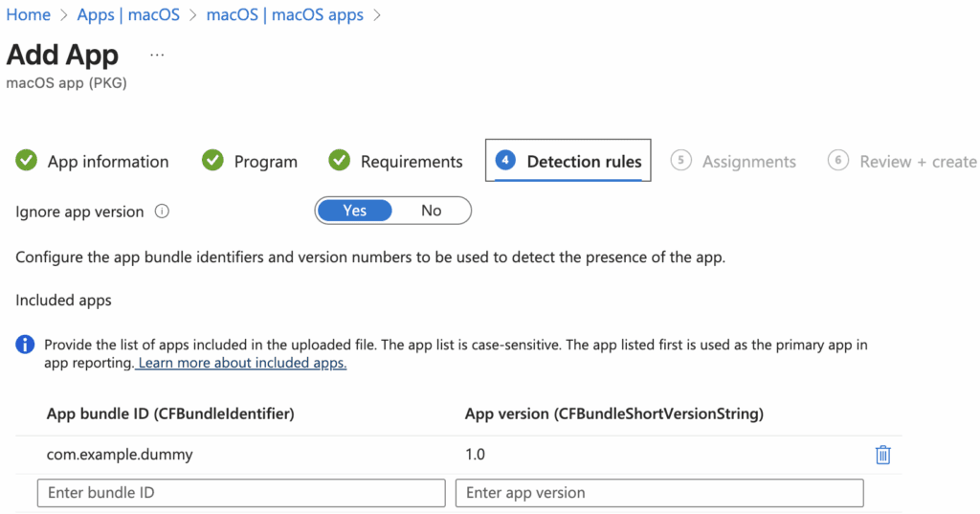
Task: Click the green checkmark for App information
Action: click(27, 161)
